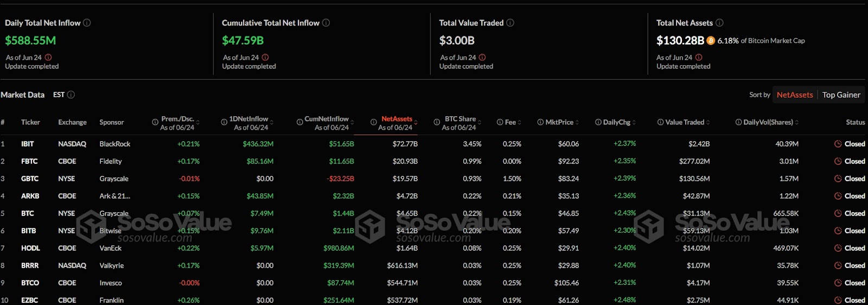Viewport: 868px width, 305px height.
Task: Sort table by Prem./Dsc. column arrows
Action: click(x=198, y=123)
